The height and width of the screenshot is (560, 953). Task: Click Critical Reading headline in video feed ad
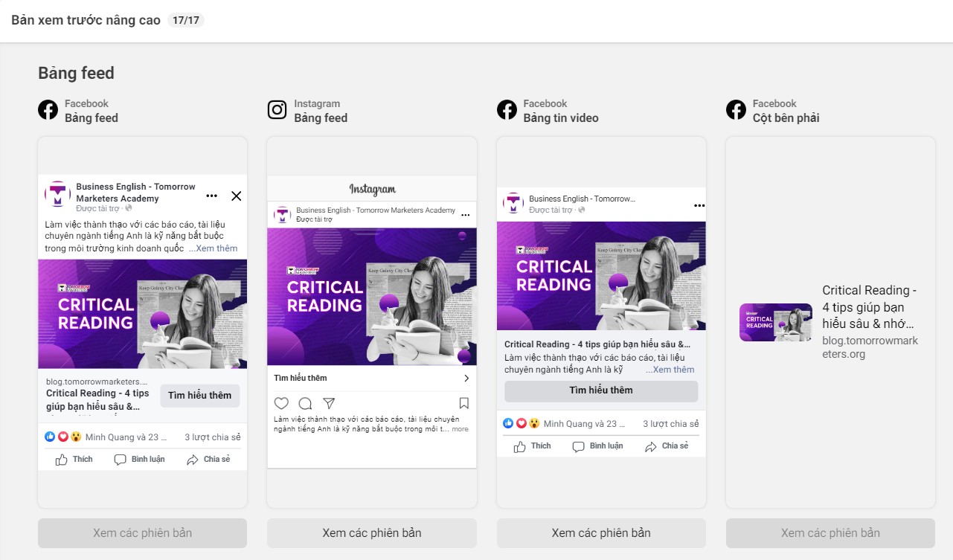[597, 344]
